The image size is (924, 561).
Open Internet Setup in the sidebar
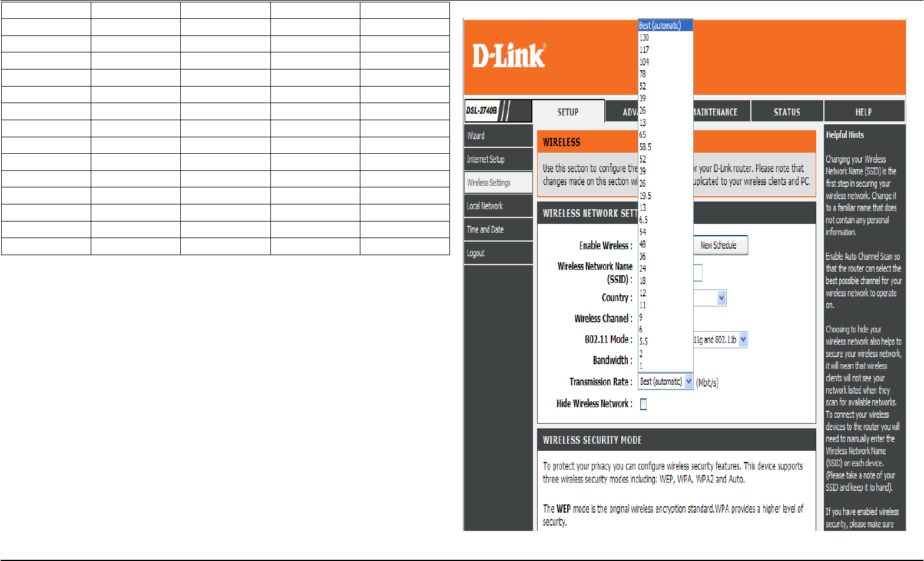coord(498,159)
